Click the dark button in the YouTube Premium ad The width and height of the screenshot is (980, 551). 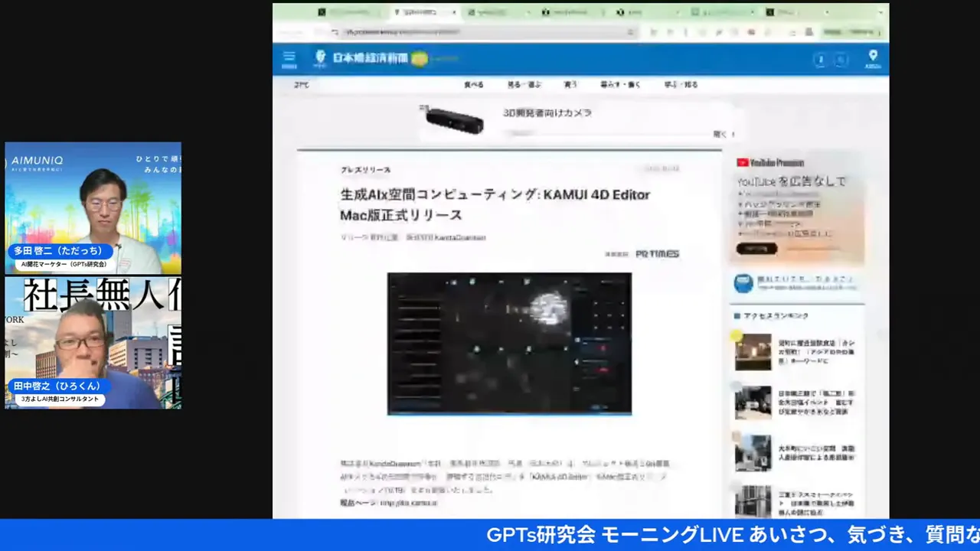click(x=756, y=249)
